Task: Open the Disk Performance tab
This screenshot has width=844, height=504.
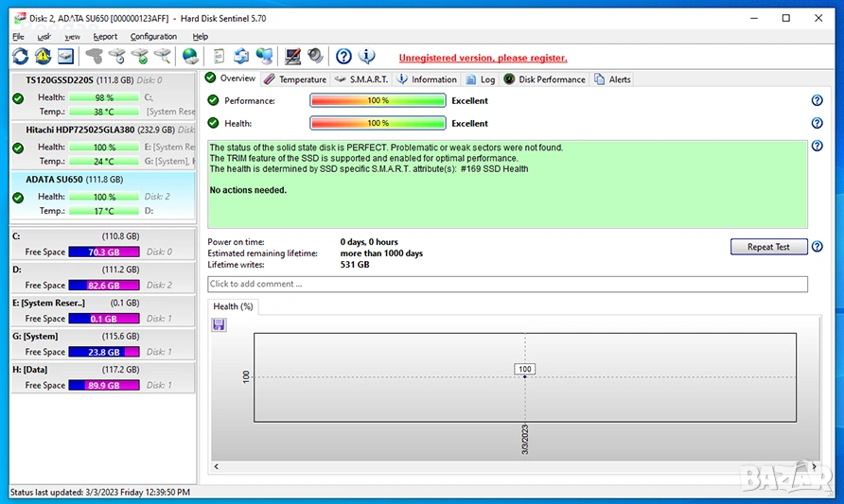Action: coord(545,79)
